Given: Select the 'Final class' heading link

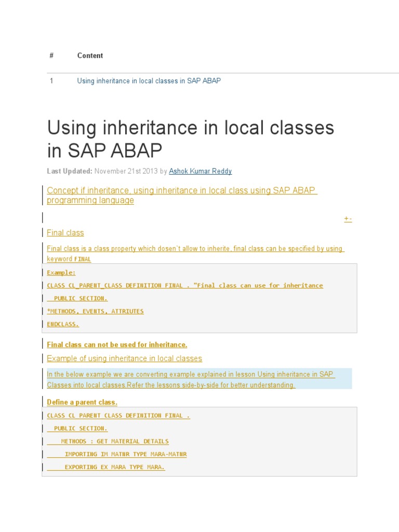Looking at the screenshot, I should pos(65,233).
